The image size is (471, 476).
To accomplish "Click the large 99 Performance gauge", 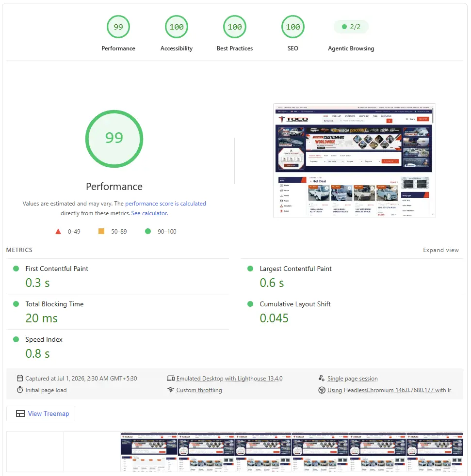I will click(114, 139).
